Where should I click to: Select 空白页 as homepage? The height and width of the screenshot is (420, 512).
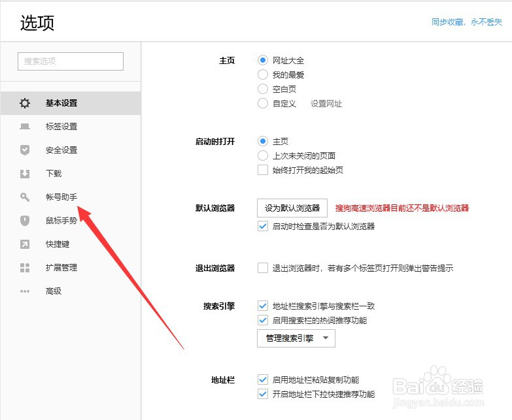(263, 89)
